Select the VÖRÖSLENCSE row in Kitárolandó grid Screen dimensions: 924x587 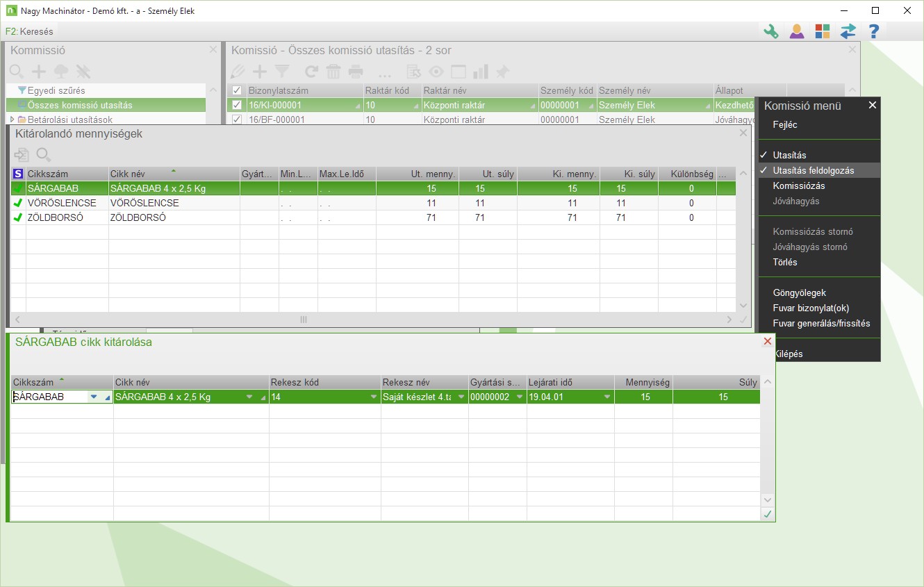pos(373,203)
